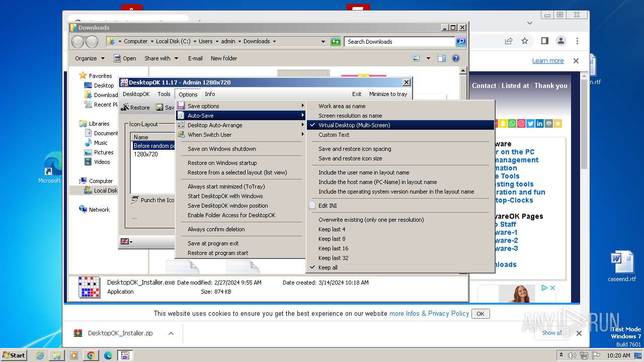Click the Explorer help question mark icon
The width and height of the screenshot is (644, 362).
click(x=456, y=58)
